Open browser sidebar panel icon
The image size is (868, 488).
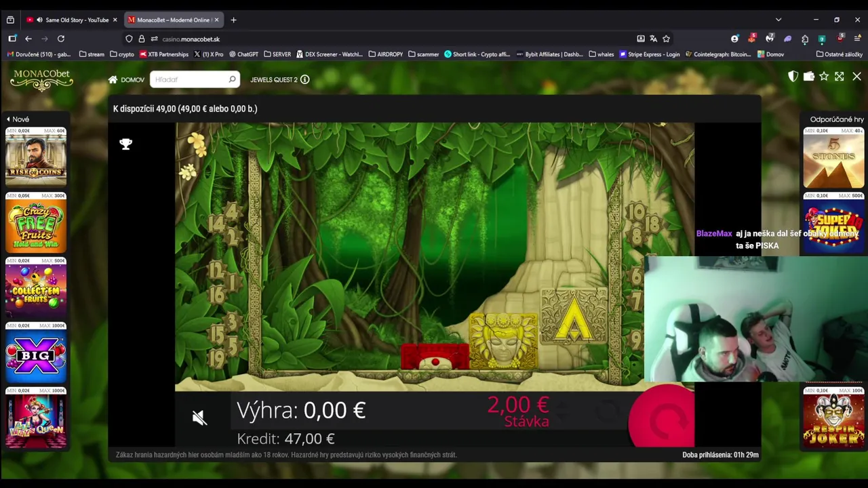[12, 39]
